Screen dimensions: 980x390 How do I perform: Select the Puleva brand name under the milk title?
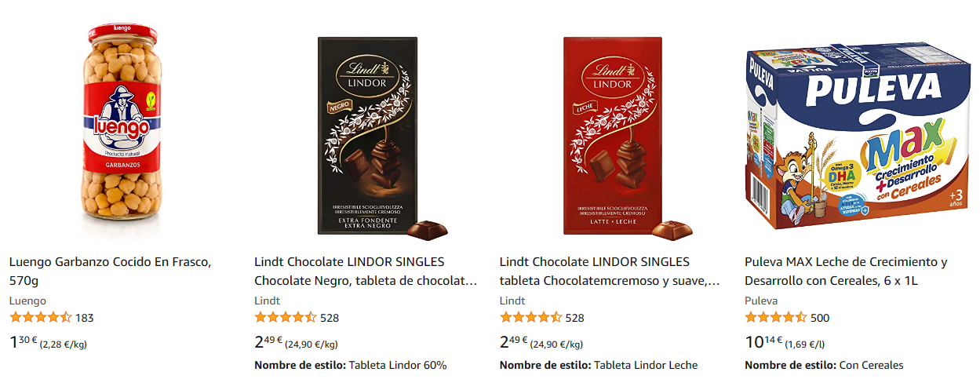pos(761,301)
